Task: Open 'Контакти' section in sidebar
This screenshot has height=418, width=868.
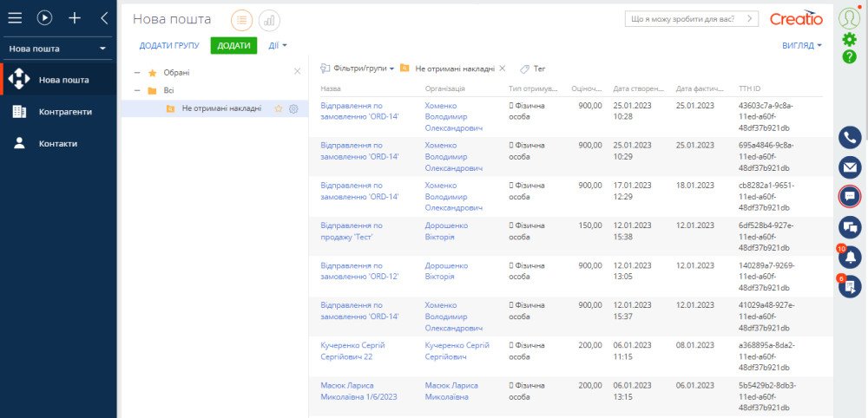Action: [x=58, y=144]
